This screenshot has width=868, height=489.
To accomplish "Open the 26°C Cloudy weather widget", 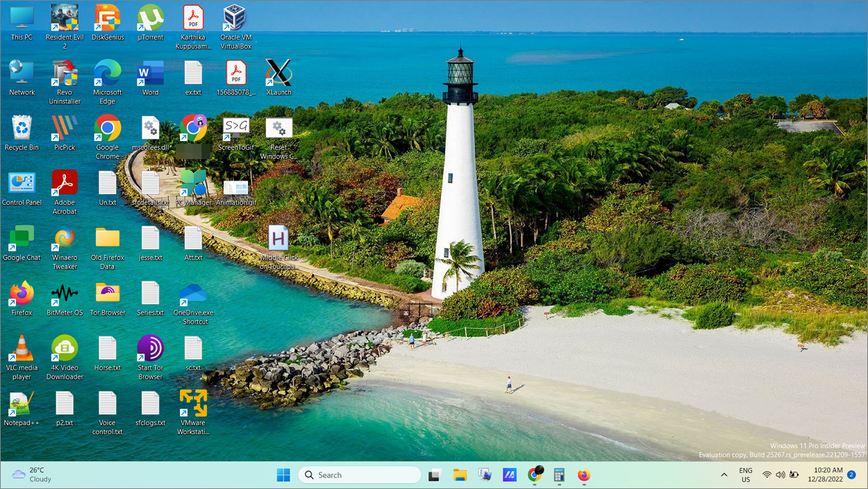I will click(x=30, y=475).
